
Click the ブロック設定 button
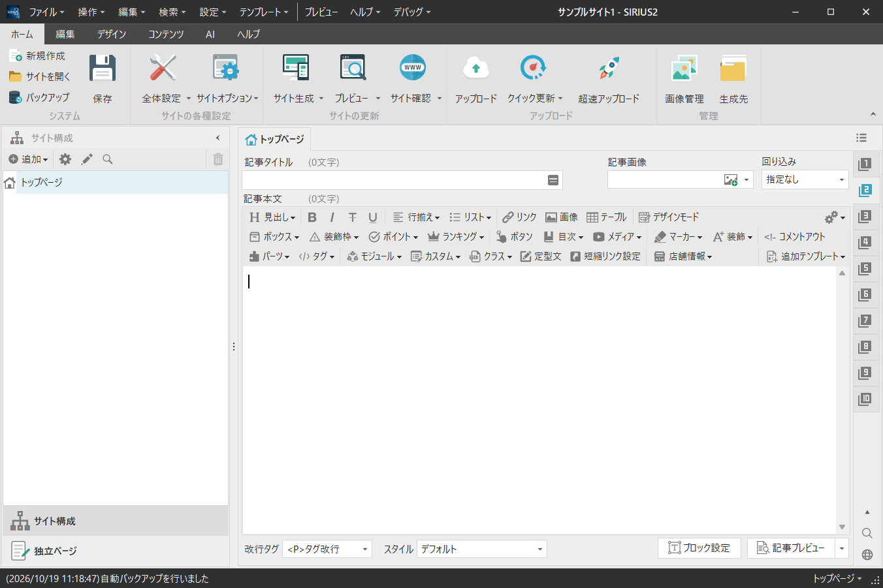click(x=699, y=548)
